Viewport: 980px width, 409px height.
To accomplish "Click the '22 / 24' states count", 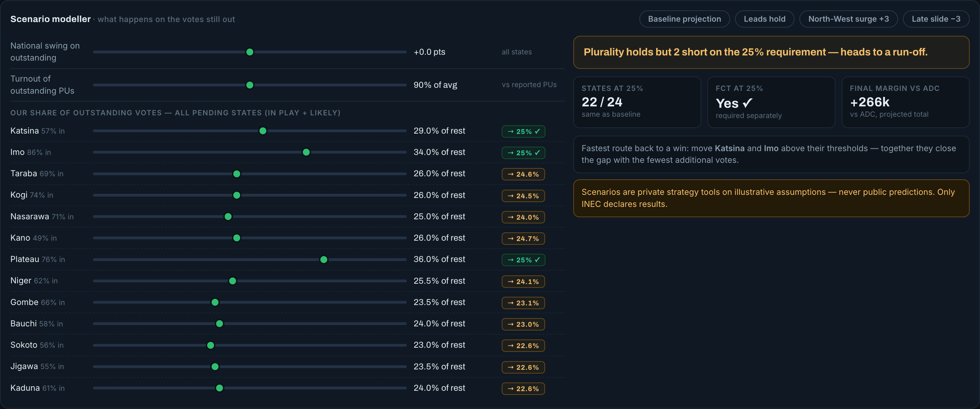I will tap(602, 102).
